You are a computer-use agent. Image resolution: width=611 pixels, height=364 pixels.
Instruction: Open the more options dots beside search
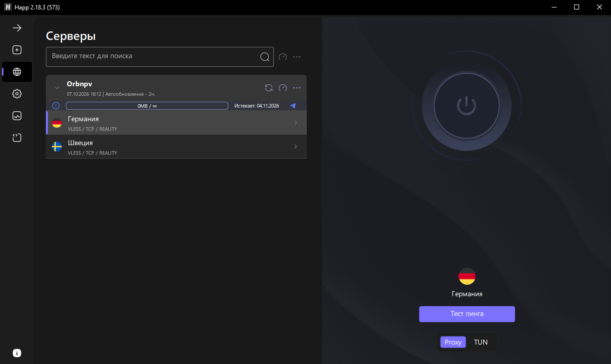point(297,57)
